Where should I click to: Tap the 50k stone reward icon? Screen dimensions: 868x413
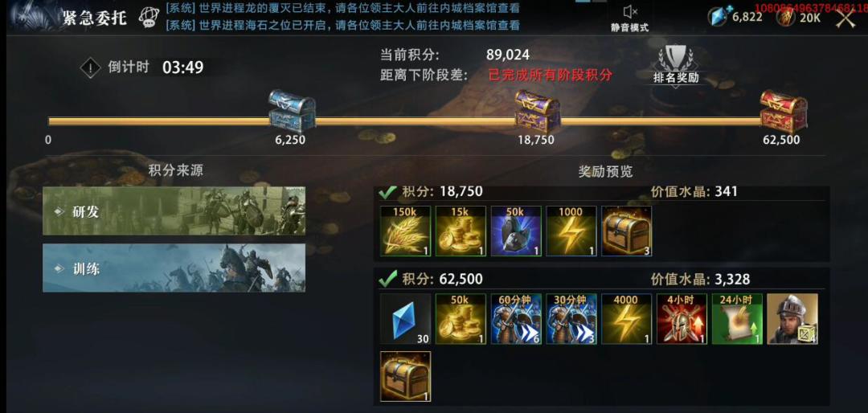click(x=516, y=231)
